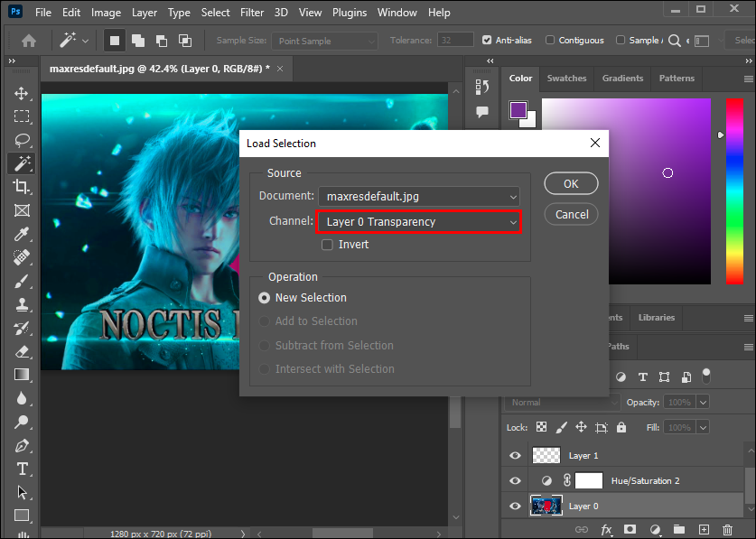Click the create new layer icon
The image size is (756, 539).
pyautogui.click(x=704, y=529)
